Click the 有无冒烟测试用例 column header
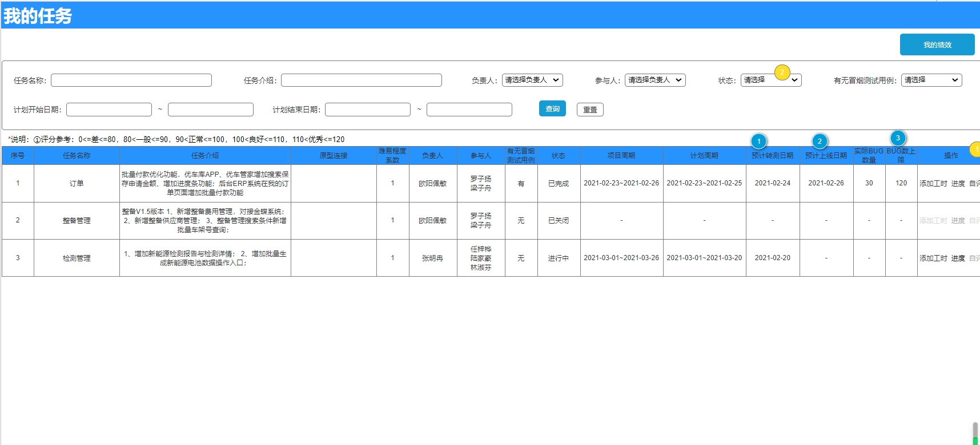Image resolution: width=980 pixels, height=445 pixels. (x=521, y=155)
